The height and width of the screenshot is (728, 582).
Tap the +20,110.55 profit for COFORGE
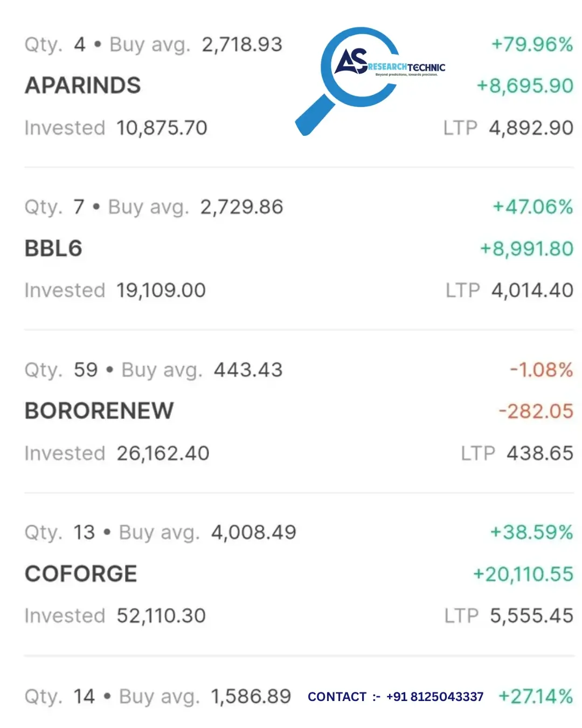523,574
